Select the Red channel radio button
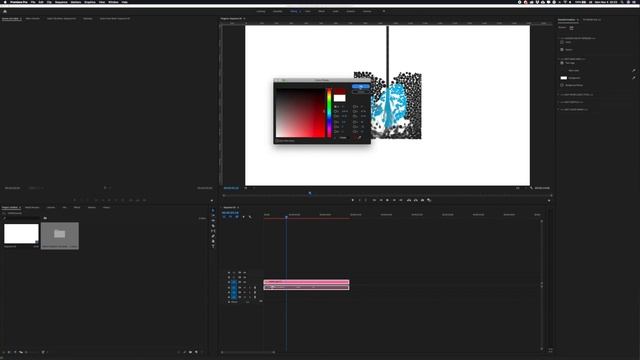Viewport: 640px width, 360px height. pos(335,122)
